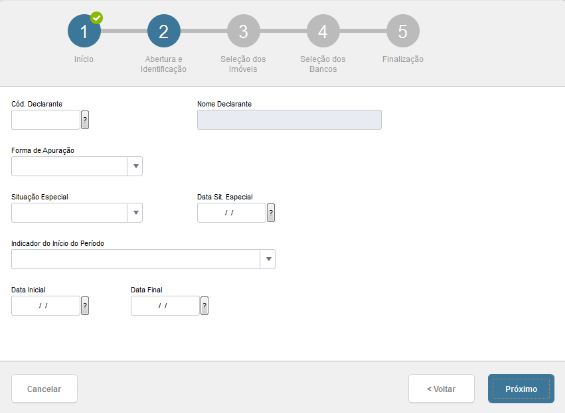Focus the Data Inicial date field
The image size is (565, 413).
coord(45,306)
